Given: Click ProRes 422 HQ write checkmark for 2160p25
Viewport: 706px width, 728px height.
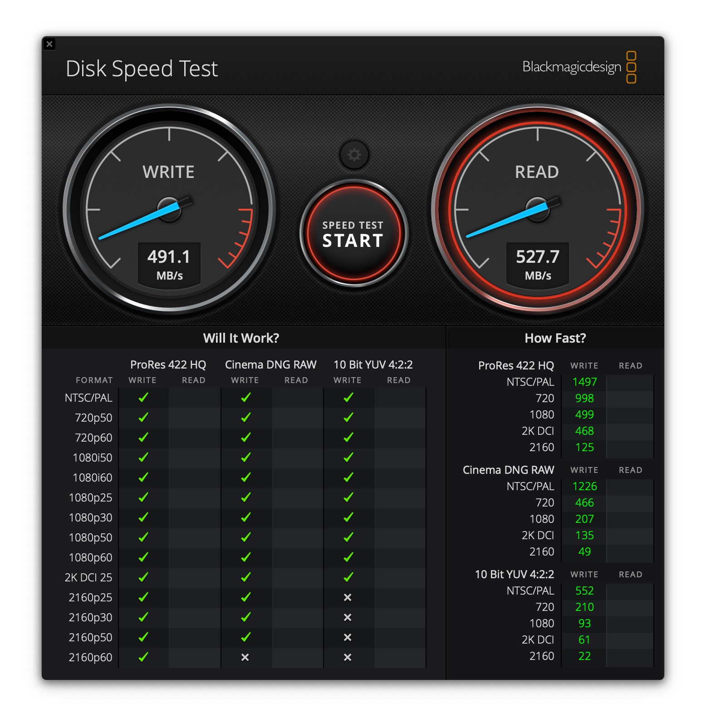Looking at the screenshot, I should coord(143,597).
